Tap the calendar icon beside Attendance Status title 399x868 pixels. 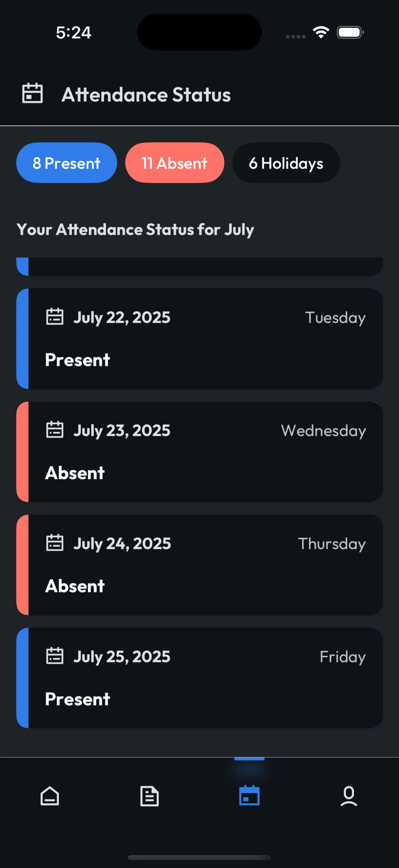point(32,93)
